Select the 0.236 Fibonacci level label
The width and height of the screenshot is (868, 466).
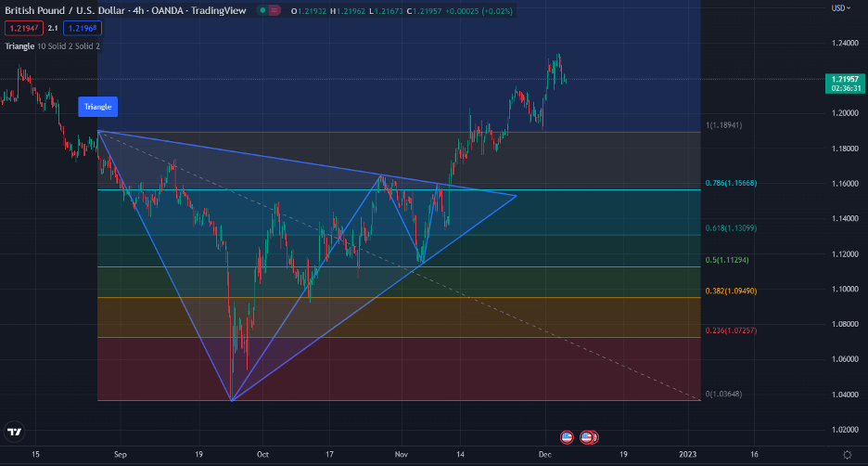(731, 330)
